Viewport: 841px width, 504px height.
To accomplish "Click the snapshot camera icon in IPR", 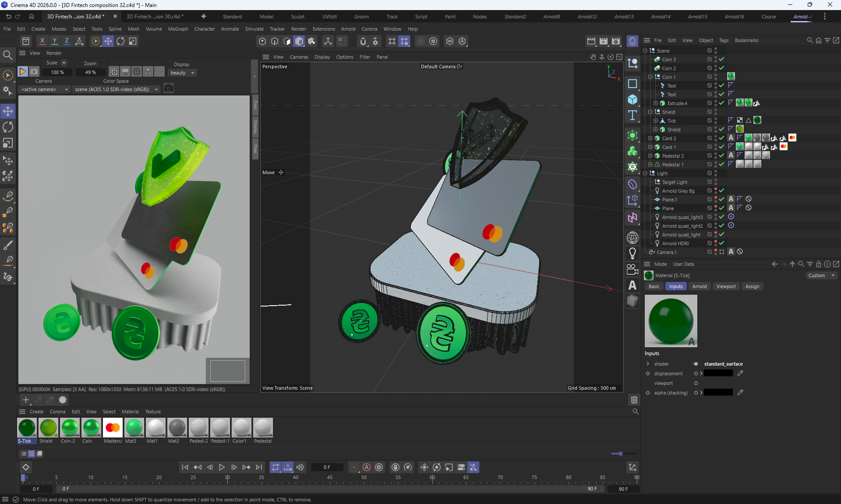I will (x=169, y=89).
